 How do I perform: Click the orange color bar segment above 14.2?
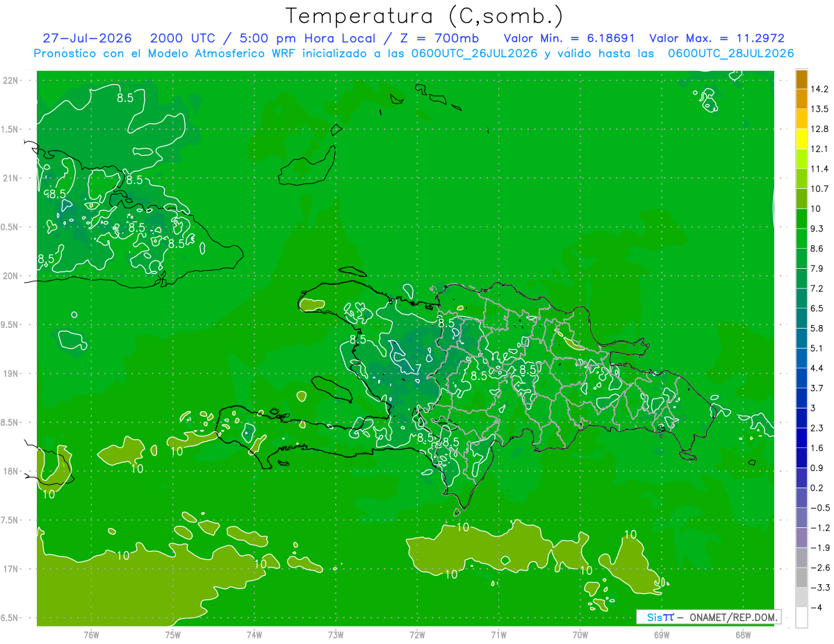[x=801, y=79]
